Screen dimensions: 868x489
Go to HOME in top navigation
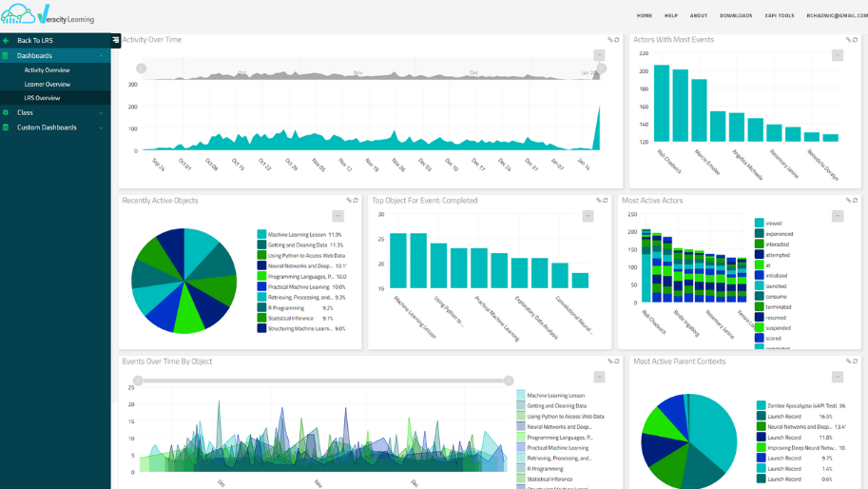click(x=645, y=15)
